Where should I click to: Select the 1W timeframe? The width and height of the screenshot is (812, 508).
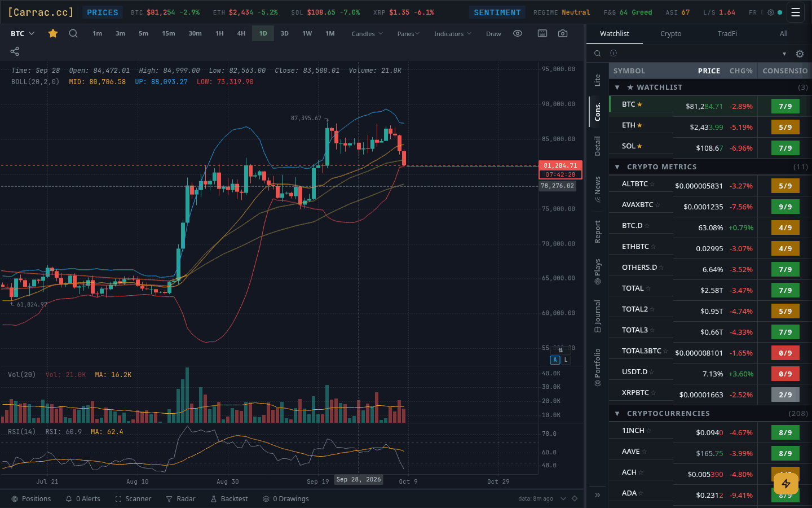(307, 33)
